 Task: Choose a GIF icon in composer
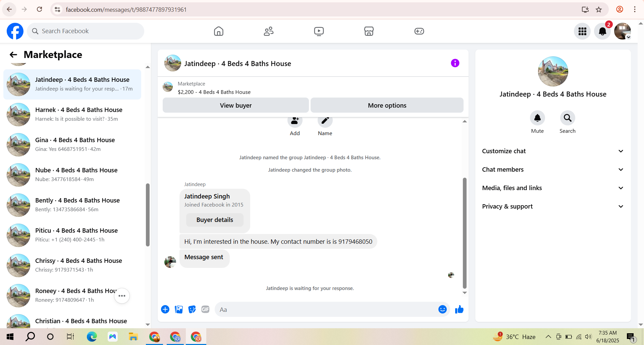pos(205,309)
